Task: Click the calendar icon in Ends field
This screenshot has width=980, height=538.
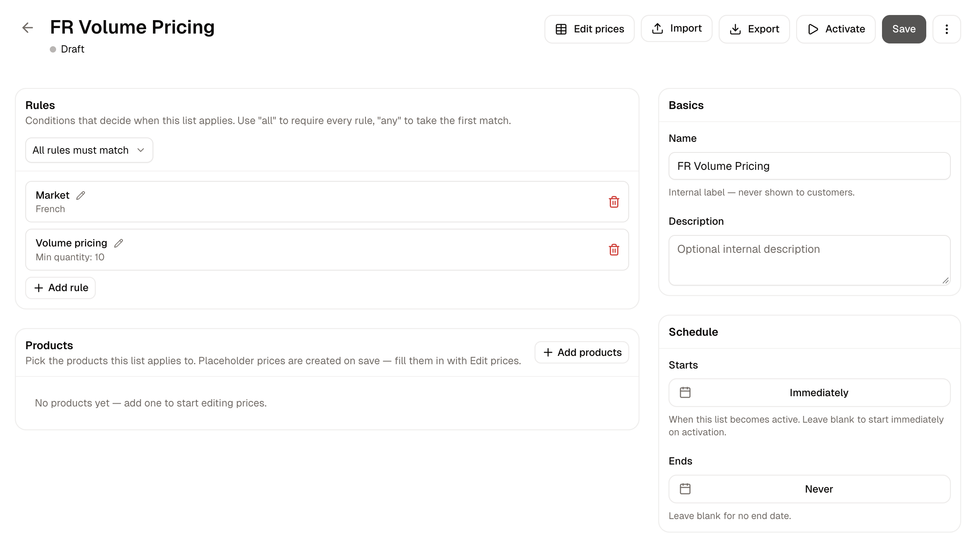Action: tap(685, 489)
